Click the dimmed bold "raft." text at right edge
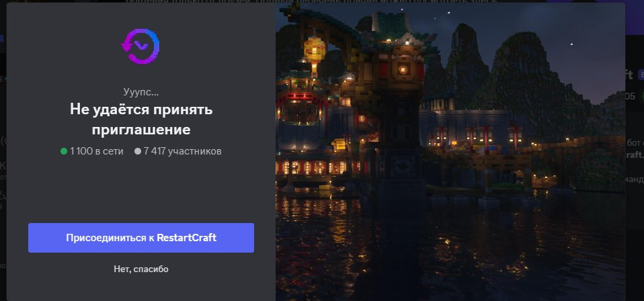Screen dimensions: 644x301 (x=635, y=155)
